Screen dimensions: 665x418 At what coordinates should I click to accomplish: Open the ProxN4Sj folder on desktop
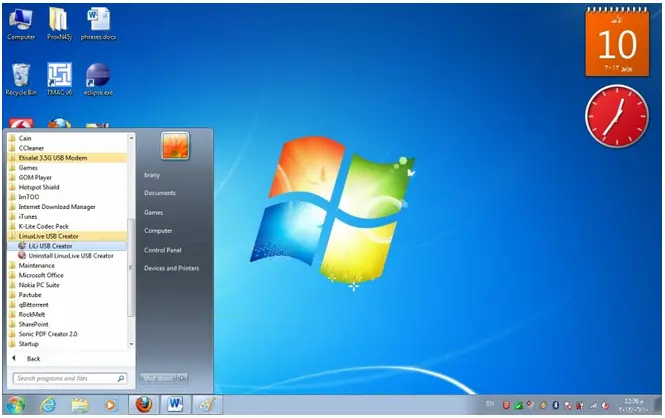59,24
